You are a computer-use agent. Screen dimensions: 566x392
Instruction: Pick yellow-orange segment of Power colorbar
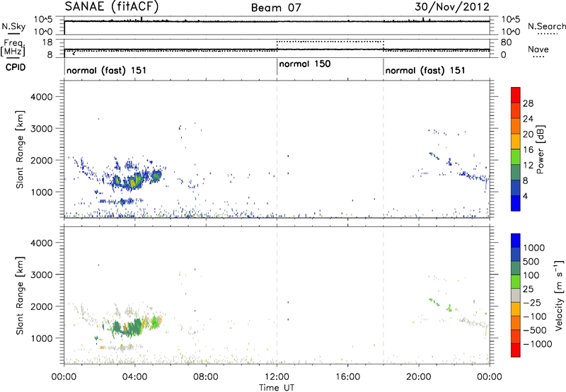point(516,142)
